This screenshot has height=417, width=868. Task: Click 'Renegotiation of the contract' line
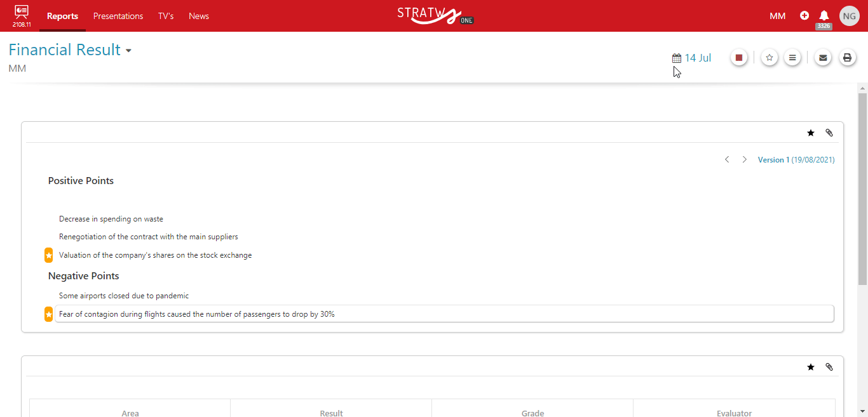point(149,237)
